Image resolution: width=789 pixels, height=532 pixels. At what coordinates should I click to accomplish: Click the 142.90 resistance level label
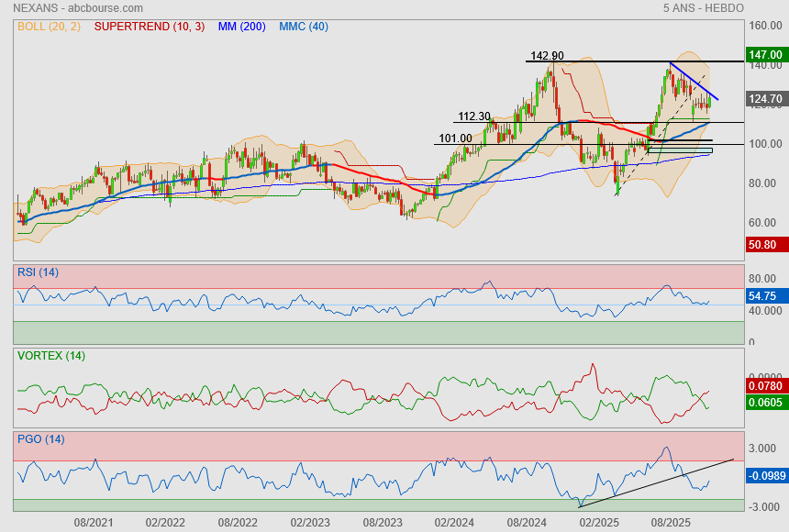point(545,56)
